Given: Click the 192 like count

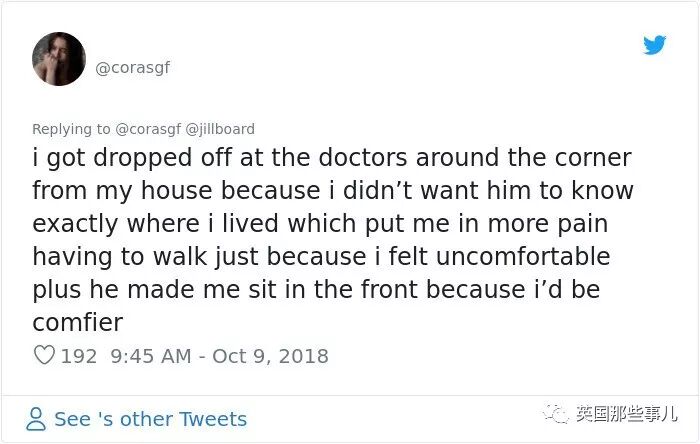Looking at the screenshot, I should pos(79,356).
